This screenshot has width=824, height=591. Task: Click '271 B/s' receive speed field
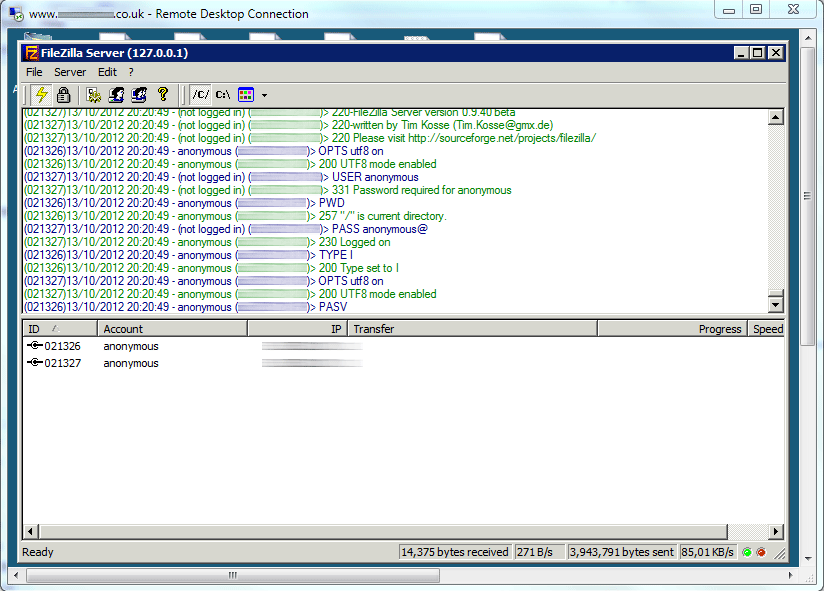[x=539, y=552]
